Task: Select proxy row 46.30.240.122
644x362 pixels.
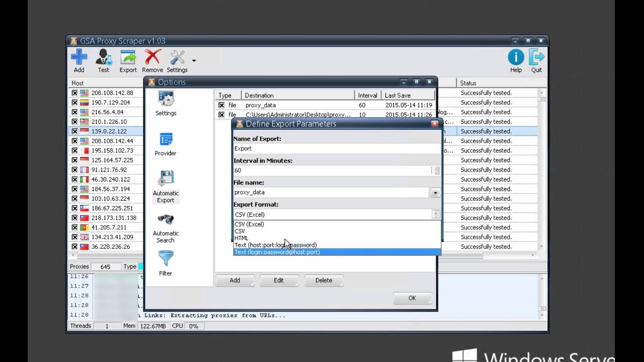Action: point(111,179)
